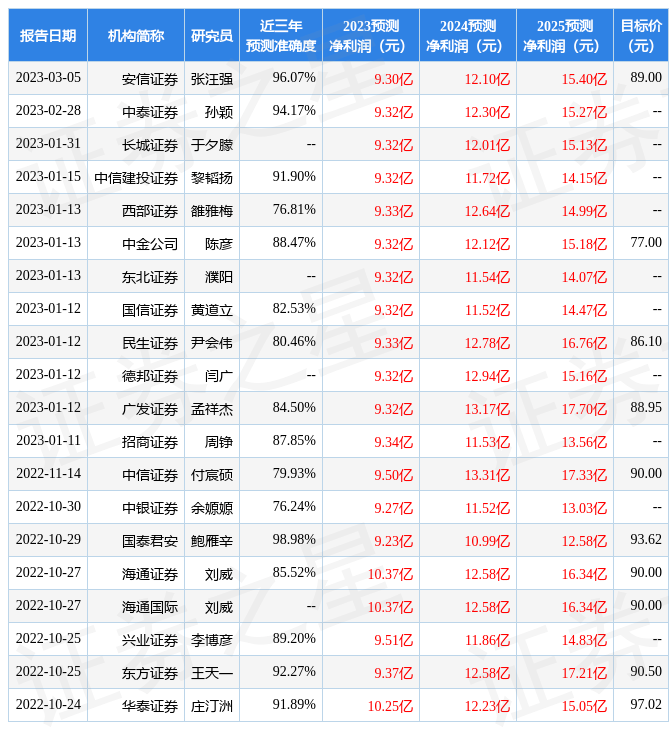Screen dimensions: 669x730
Task: Select the 中信建投证券 institution cell
Action: [136, 178]
